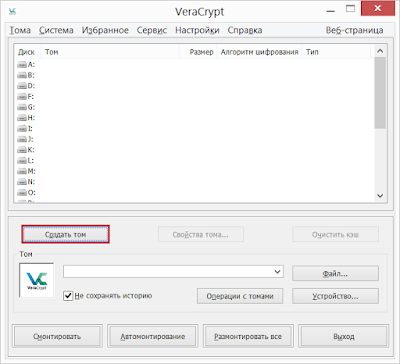Select drive N: icon in list
Screen dimensions: 400x364
[x=22, y=182]
